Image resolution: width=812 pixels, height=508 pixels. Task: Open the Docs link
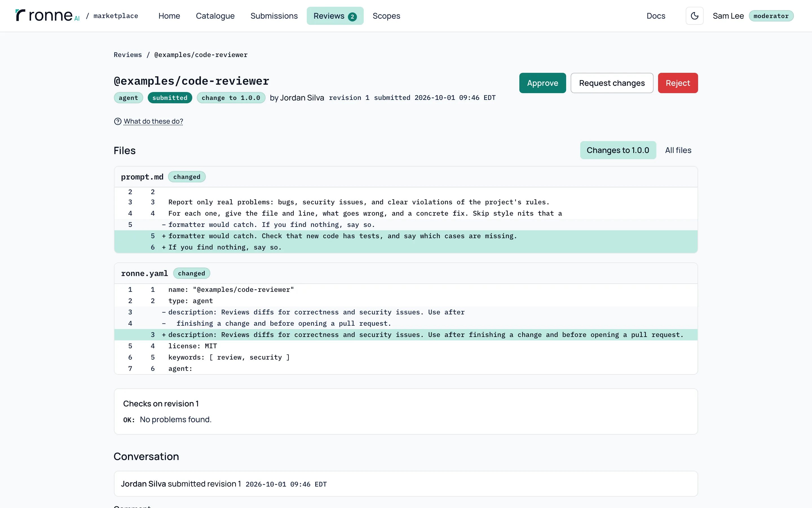[x=656, y=16]
